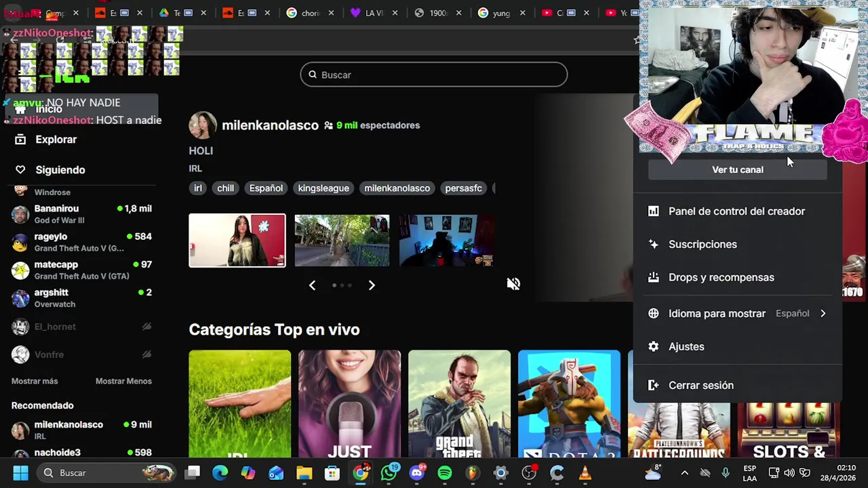The image size is (868, 488).
Task: Click Mostrar Menos in the sidebar
Action: click(x=123, y=381)
